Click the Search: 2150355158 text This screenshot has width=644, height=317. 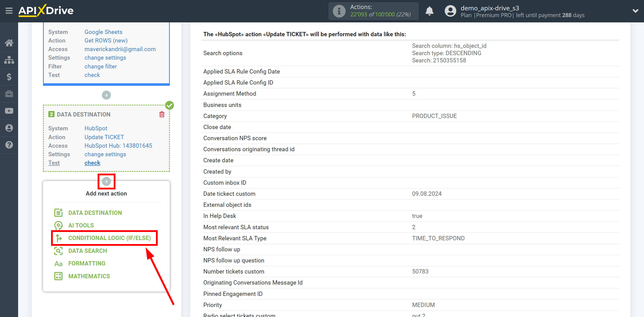pyautogui.click(x=439, y=60)
